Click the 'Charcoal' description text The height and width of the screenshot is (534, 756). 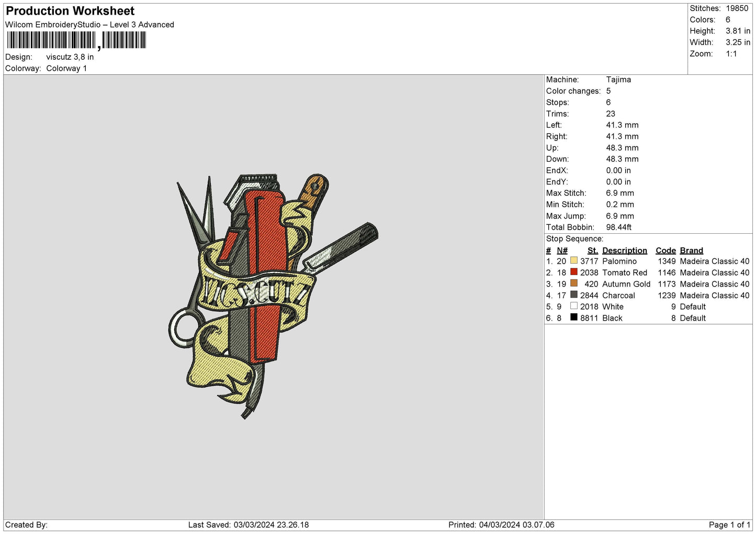click(618, 296)
